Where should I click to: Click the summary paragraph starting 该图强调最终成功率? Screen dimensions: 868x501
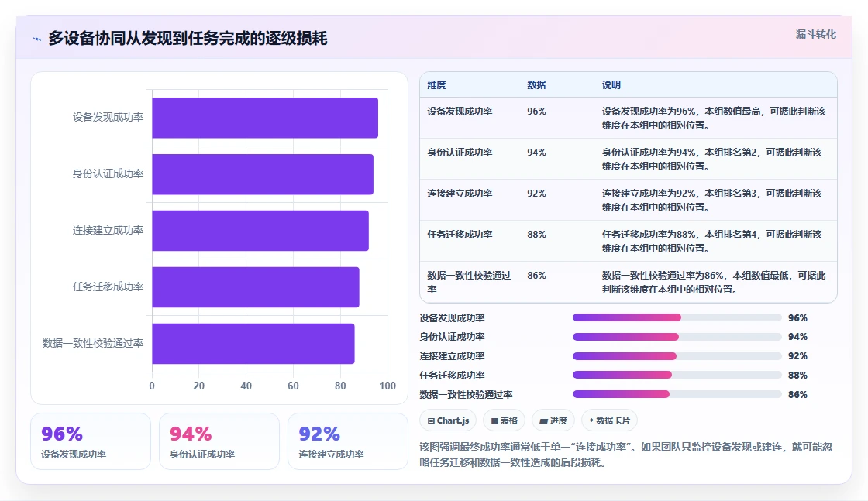pyautogui.click(x=625, y=455)
